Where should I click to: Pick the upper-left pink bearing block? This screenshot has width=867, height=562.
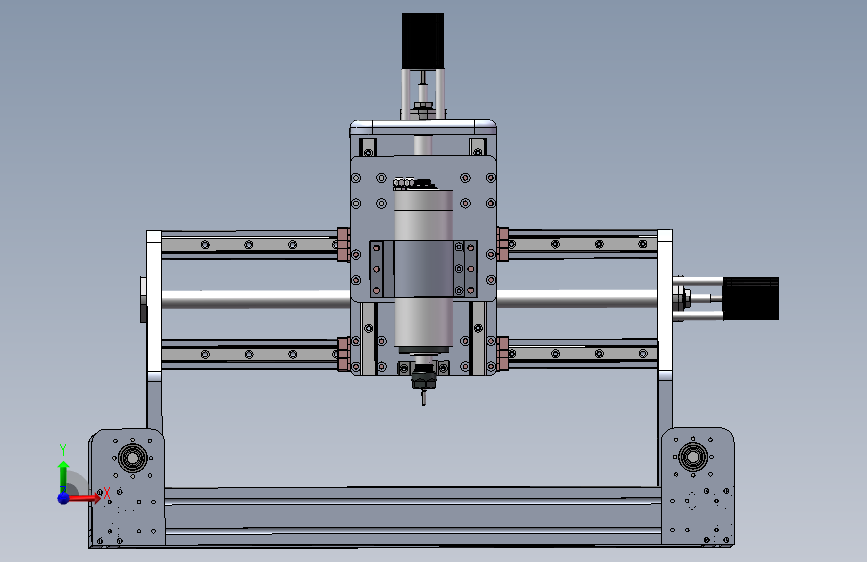pyautogui.click(x=343, y=244)
